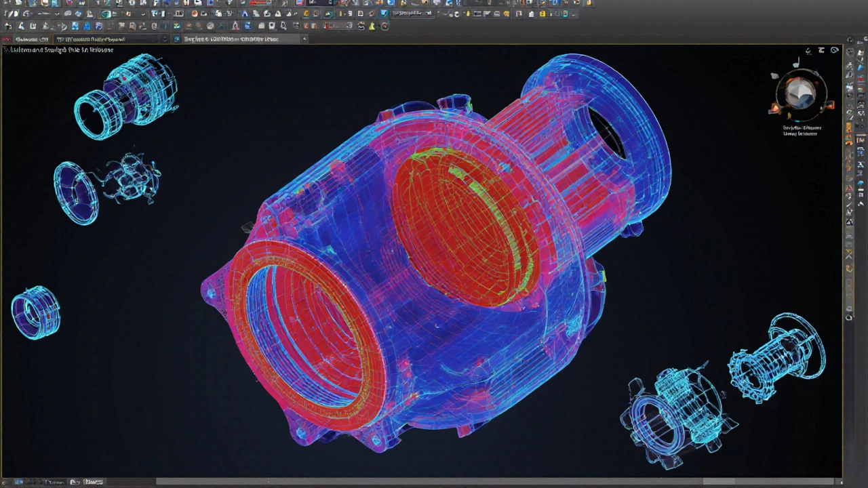Viewport: 868px width, 488px height.
Task: Click the orange circle icon in second toolbar row
Action: click(195, 14)
